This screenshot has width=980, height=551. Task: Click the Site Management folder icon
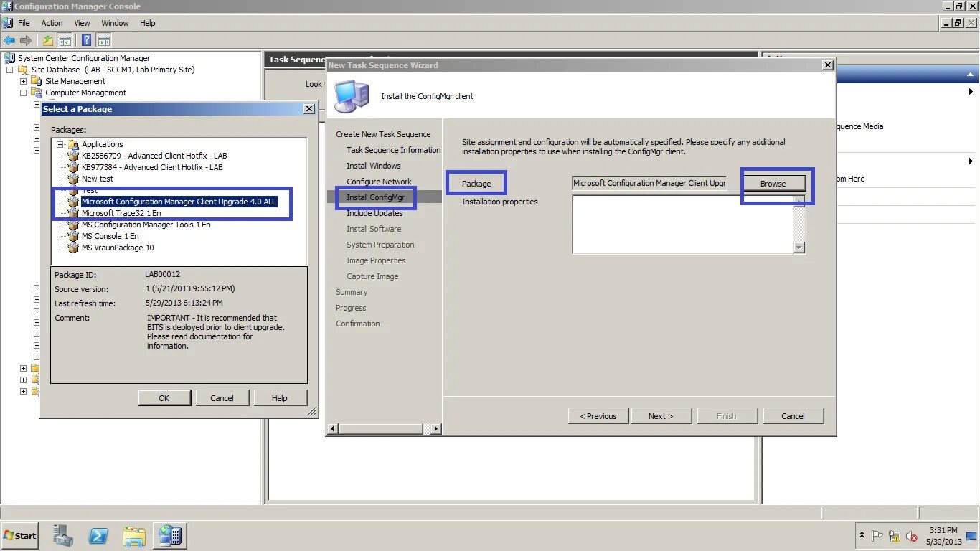tap(37, 81)
